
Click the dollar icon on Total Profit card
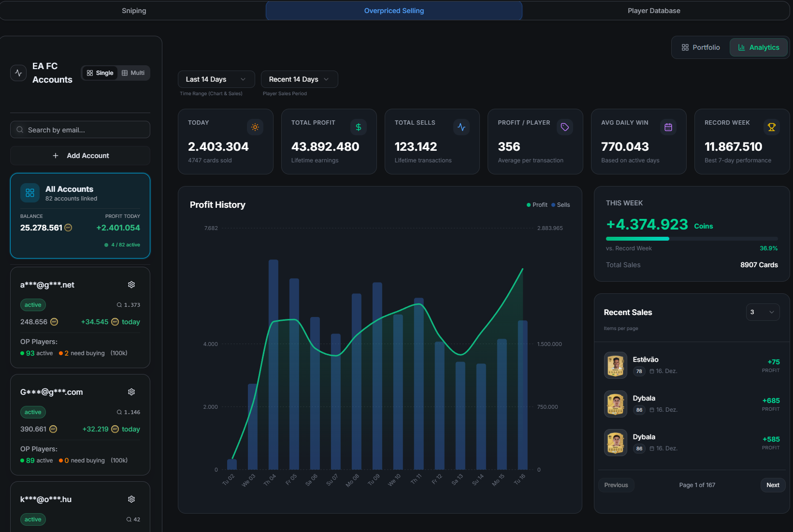click(358, 127)
